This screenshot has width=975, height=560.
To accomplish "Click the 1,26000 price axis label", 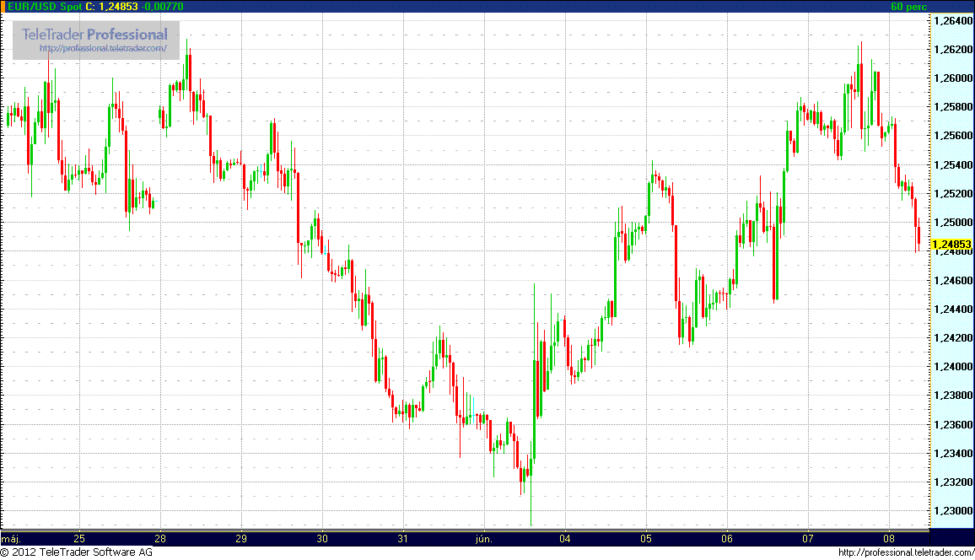I will point(953,78).
